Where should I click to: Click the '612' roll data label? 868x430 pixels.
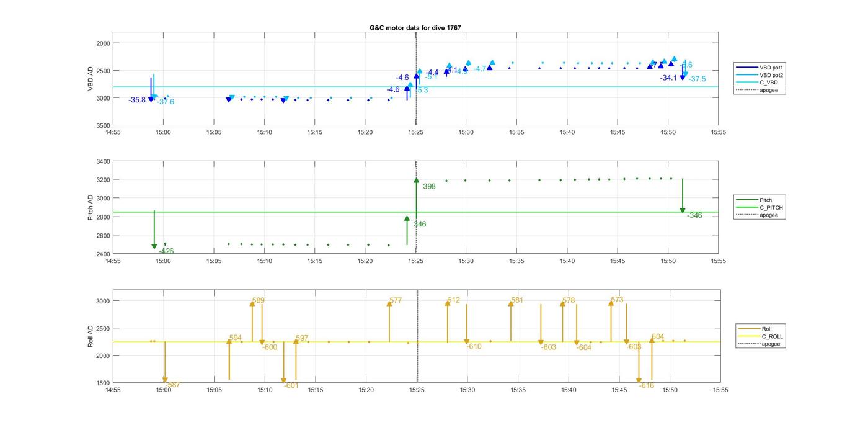(453, 300)
